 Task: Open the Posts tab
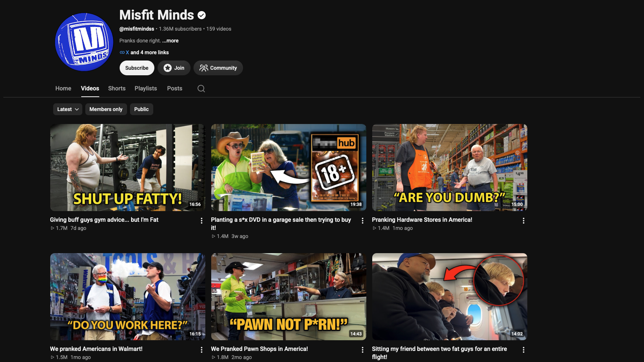[x=175, y=89]
